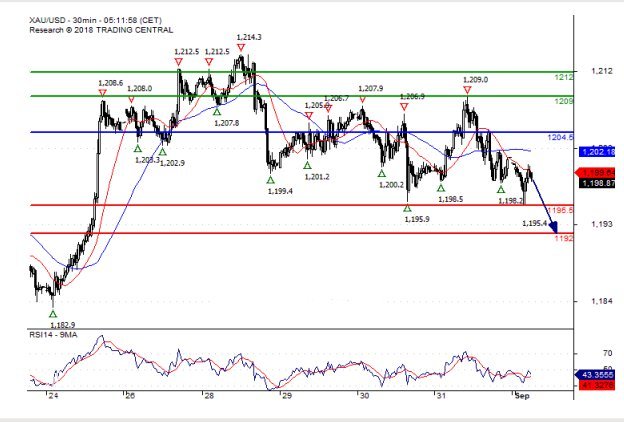Viewport: 624px width, 422px height.
Task: Click the blue 1204.5 pivot level label
Action: (x=561, y=137)
